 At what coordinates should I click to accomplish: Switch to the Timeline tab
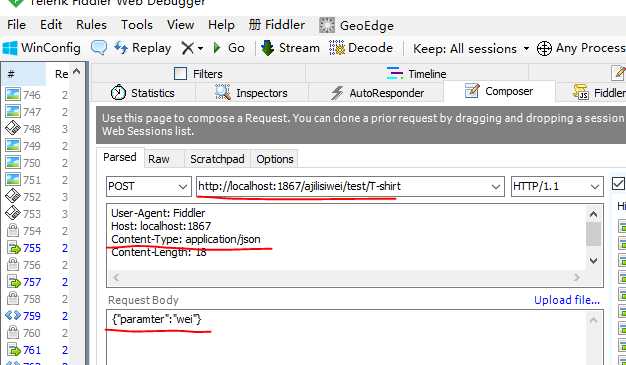[x=417, y=74]
